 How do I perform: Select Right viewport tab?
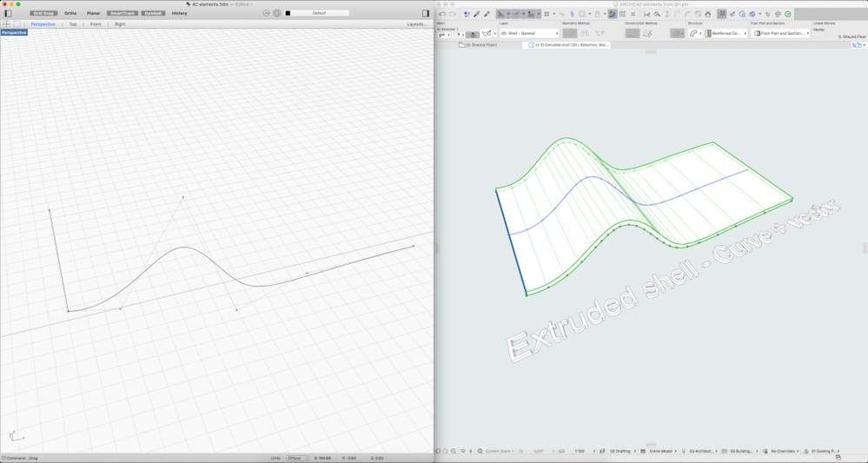click(120, 24)
